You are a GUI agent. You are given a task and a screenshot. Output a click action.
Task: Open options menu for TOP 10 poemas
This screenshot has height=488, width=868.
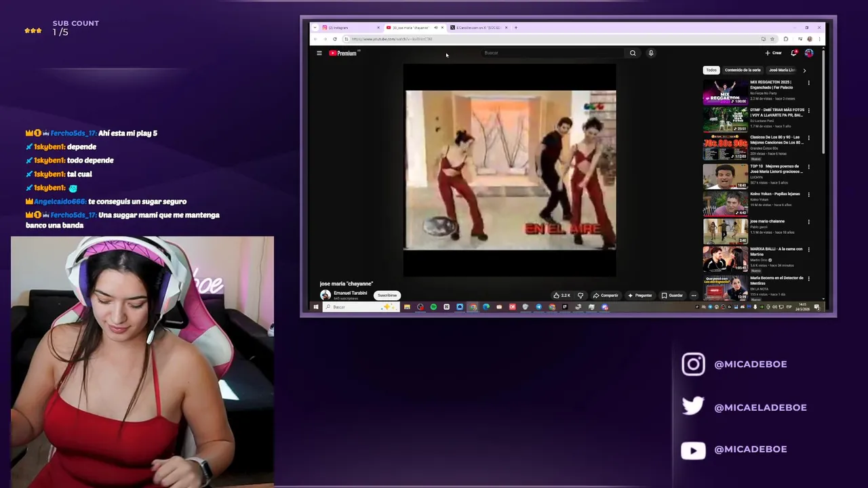[x=808, y=167]
